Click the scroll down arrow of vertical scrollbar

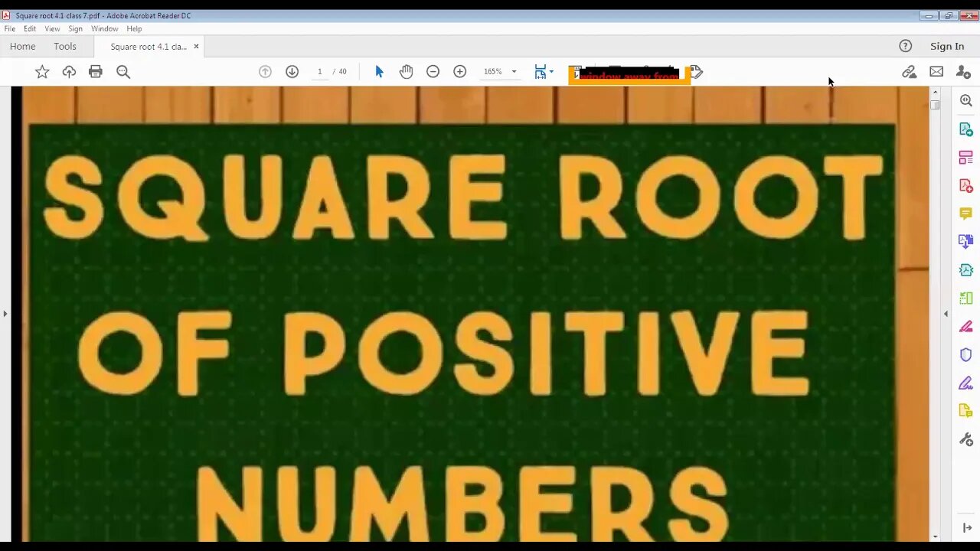[935, 536]
